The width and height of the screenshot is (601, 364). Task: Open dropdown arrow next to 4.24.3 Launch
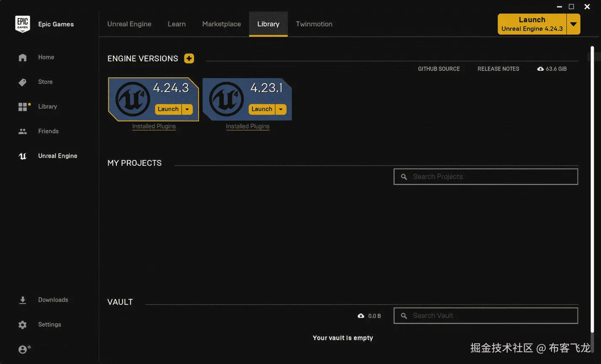[x=187, y=109]
